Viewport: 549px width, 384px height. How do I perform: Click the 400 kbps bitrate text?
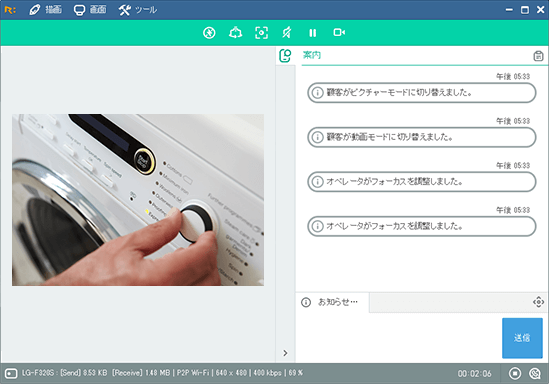click(x=267, y=373)
